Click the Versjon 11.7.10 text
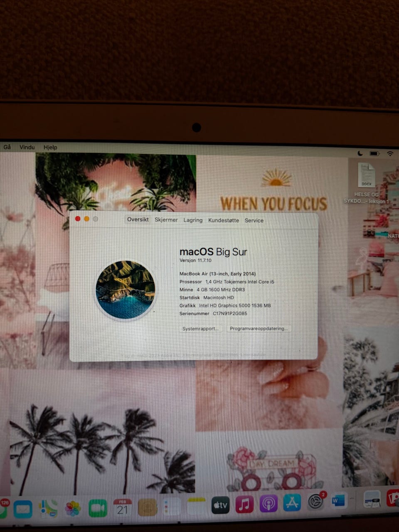The width and height of the screenshot is (399, 532). pyautogui.click(x=195, y=260)
